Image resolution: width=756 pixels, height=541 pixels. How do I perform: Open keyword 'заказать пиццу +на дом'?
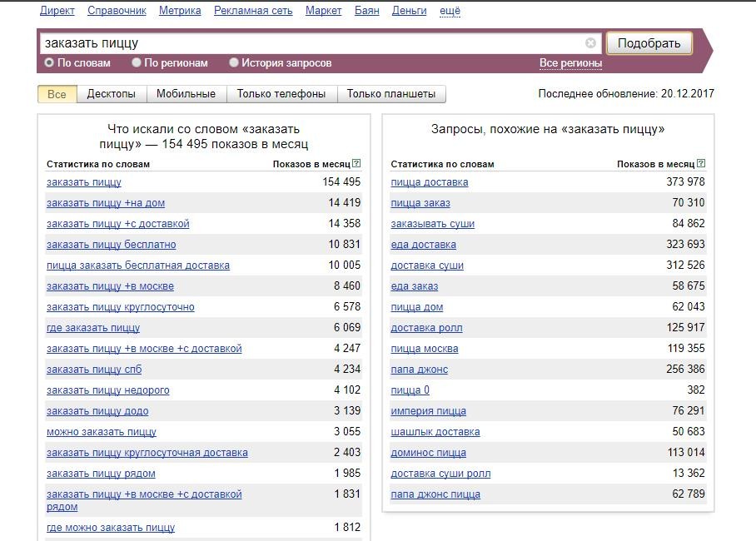(106, 203)
